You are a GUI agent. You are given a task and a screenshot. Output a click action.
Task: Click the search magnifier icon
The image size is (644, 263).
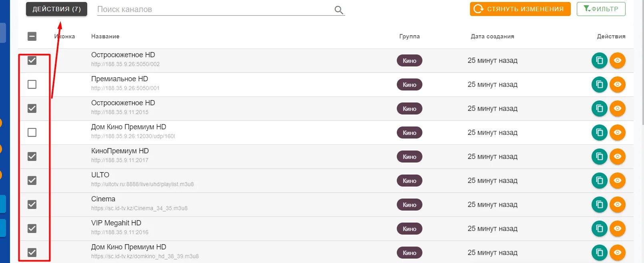339,10
